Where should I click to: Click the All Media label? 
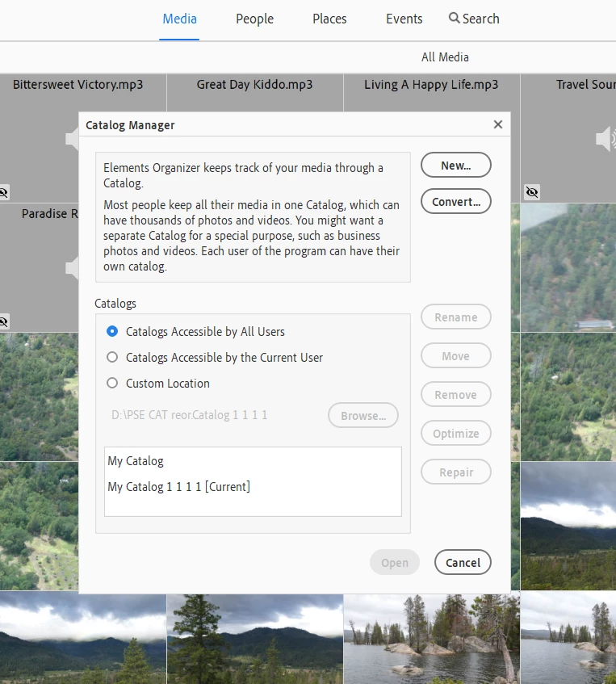pos(445,57)
